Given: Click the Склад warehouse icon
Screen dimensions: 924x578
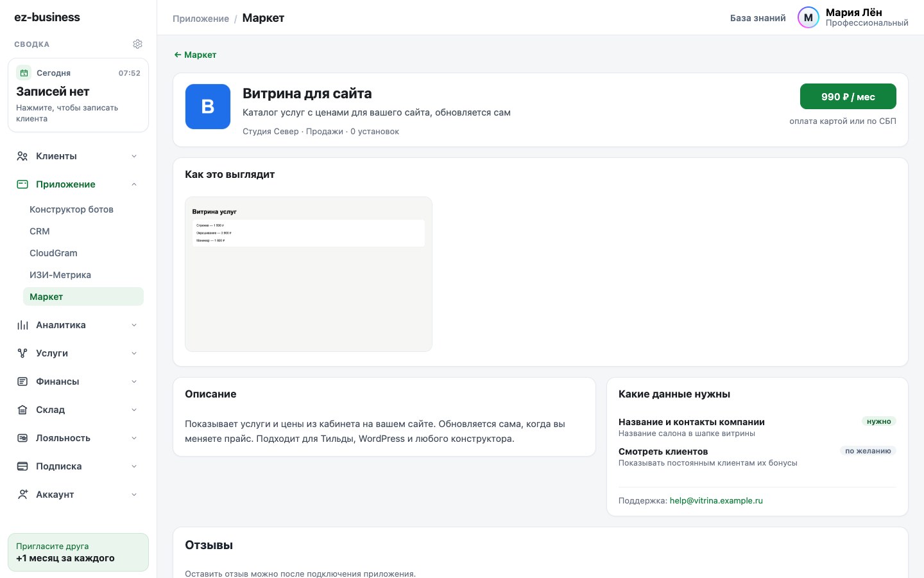Looking at the screenshot, I should [22, 410].
